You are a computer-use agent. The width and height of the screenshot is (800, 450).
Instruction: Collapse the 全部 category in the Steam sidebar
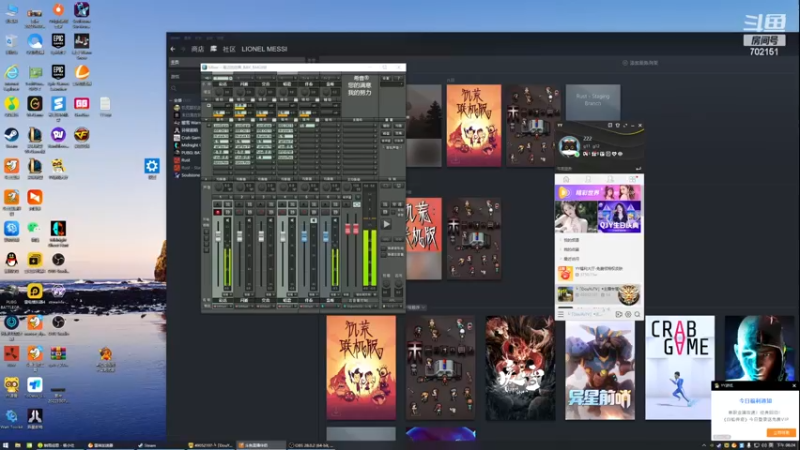coord(172,101)
